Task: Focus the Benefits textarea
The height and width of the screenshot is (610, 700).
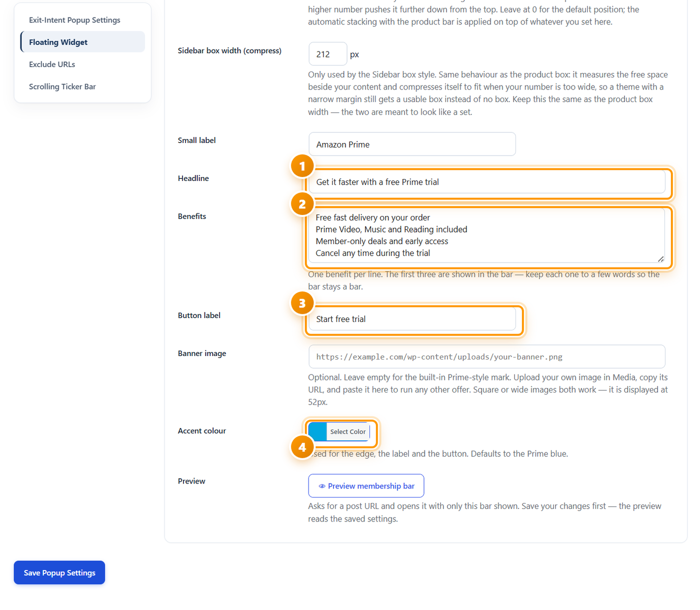Action: 487,235
